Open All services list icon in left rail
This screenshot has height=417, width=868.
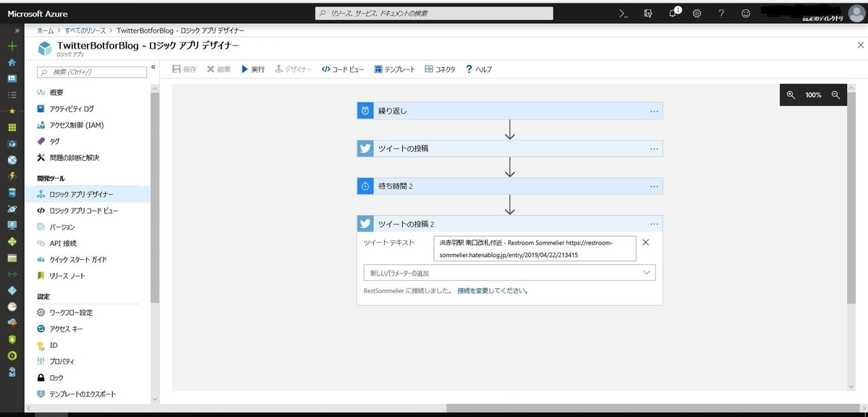12,95
